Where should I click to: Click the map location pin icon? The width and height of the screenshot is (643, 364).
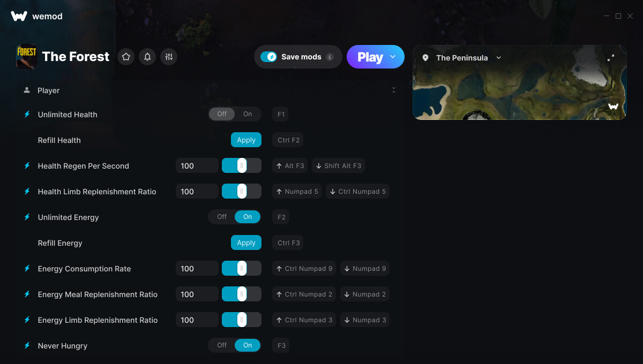[x=425, y=58]
